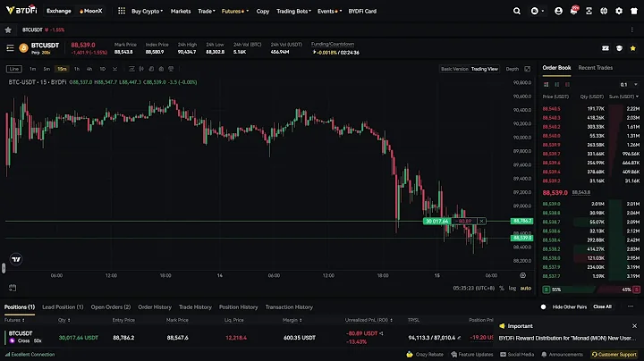Open order book precision 0.1 dropdown
644x361 pixels.
click(x=629, y=85)
